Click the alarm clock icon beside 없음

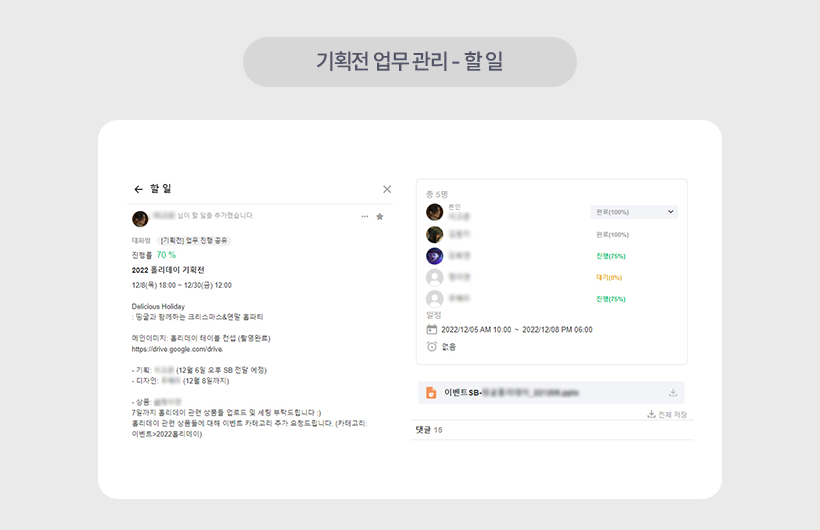point(432,346)
